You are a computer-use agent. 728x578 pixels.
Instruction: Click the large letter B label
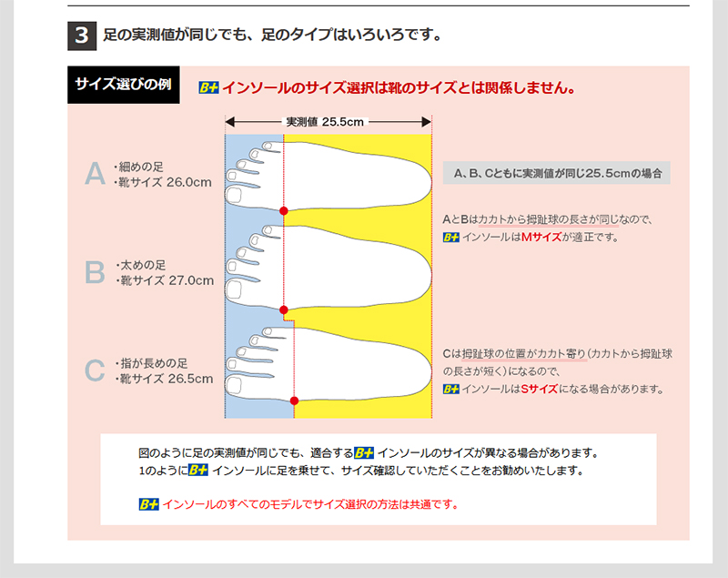pos(95,272)
